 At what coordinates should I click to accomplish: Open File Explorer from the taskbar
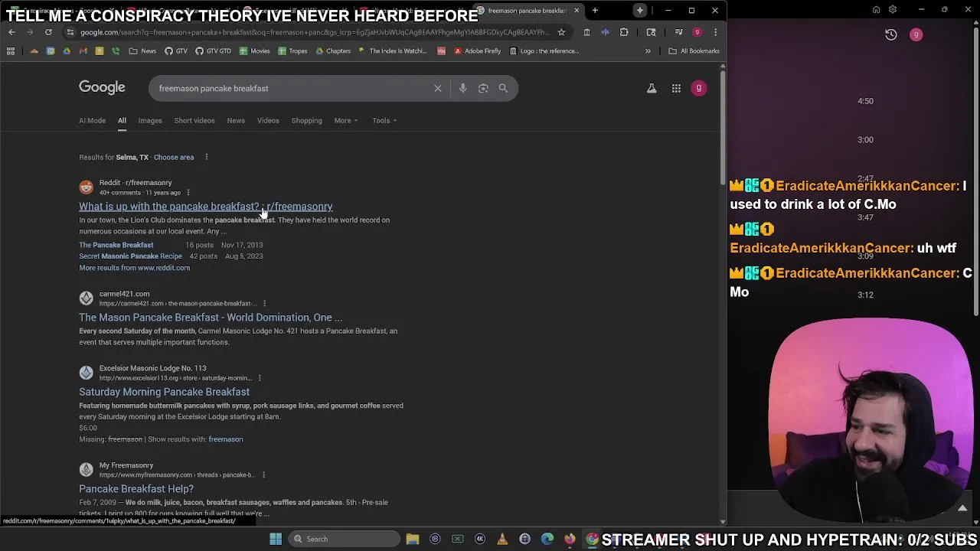[413, 539]
